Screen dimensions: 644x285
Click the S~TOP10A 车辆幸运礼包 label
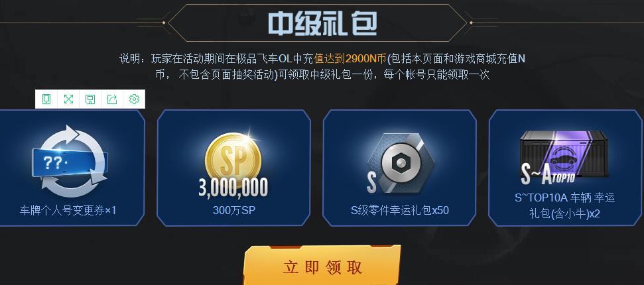click(564, 205)
